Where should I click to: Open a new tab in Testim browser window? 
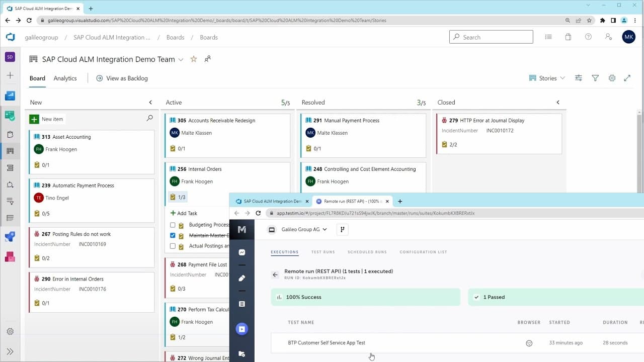(x=400, y=201)
